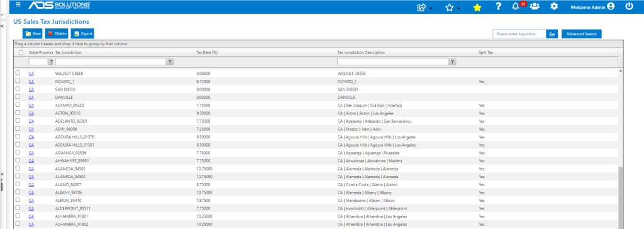Open the hamburger navigation menu

click(18, 5)
